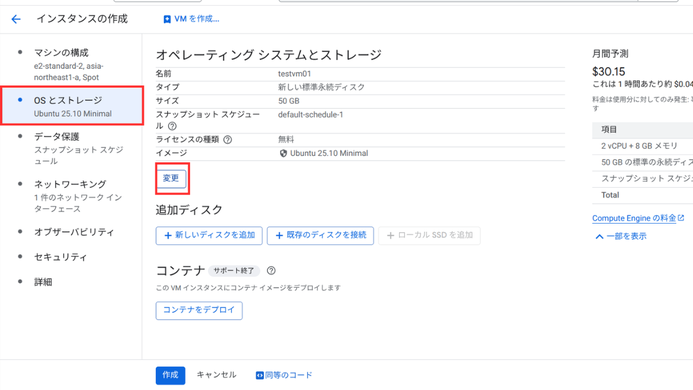The height and width of the screenshot is (390, 693).
Task: Open マシンの構成 section
Action: (72, 64)
